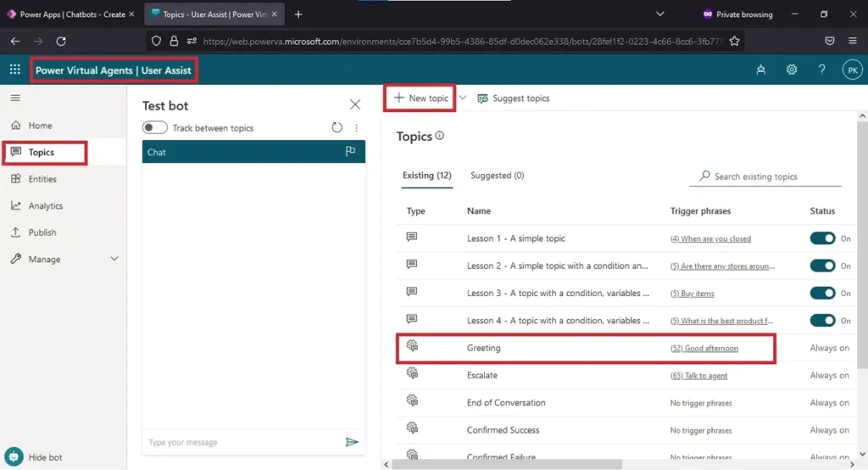This screenshot has height=470, width=868.
Task: Click the flag icon in Chat header
Action: 350,151
